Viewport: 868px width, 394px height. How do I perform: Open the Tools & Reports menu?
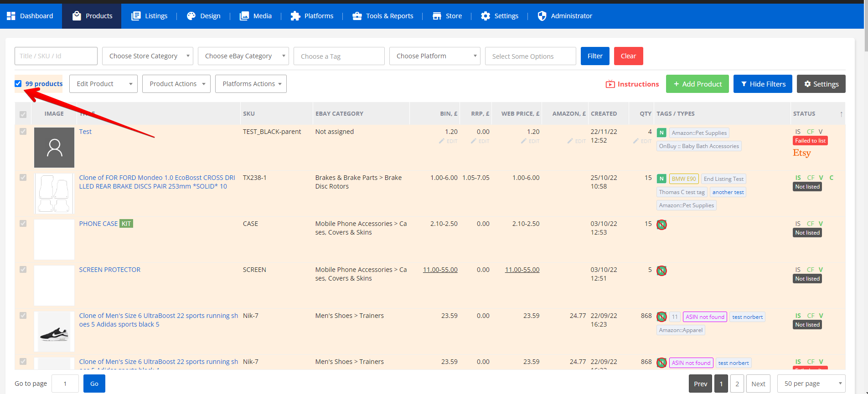tap(383, 16)
